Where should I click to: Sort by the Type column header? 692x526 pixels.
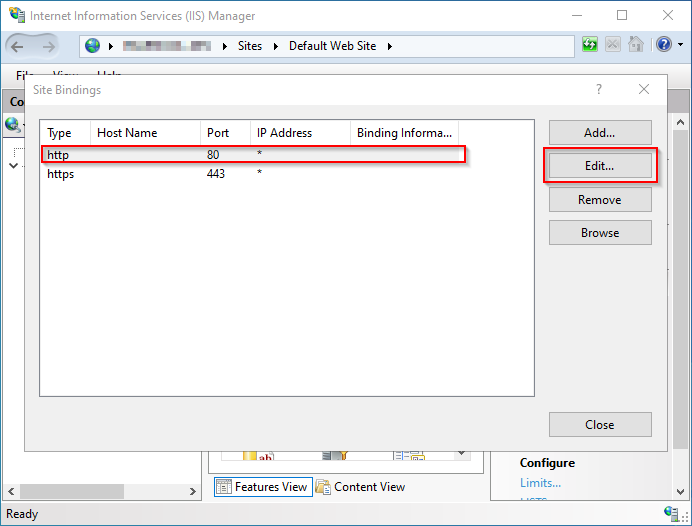65,132
